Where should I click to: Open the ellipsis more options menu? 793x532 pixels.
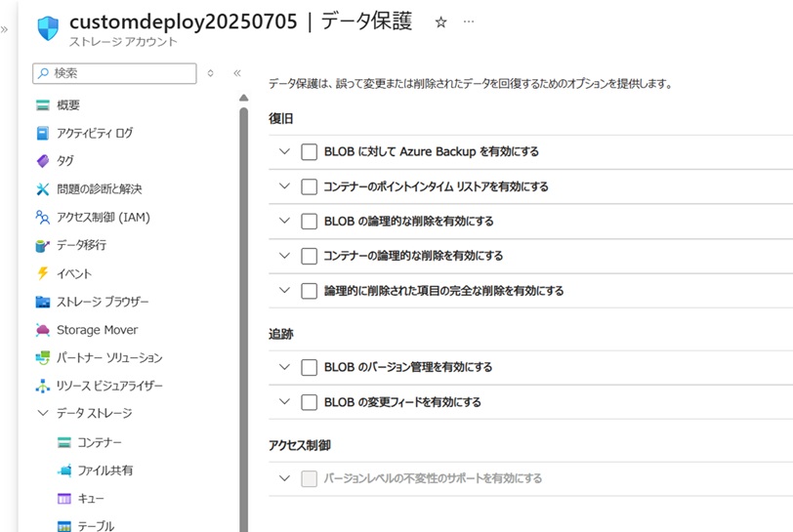coord(469,21)
